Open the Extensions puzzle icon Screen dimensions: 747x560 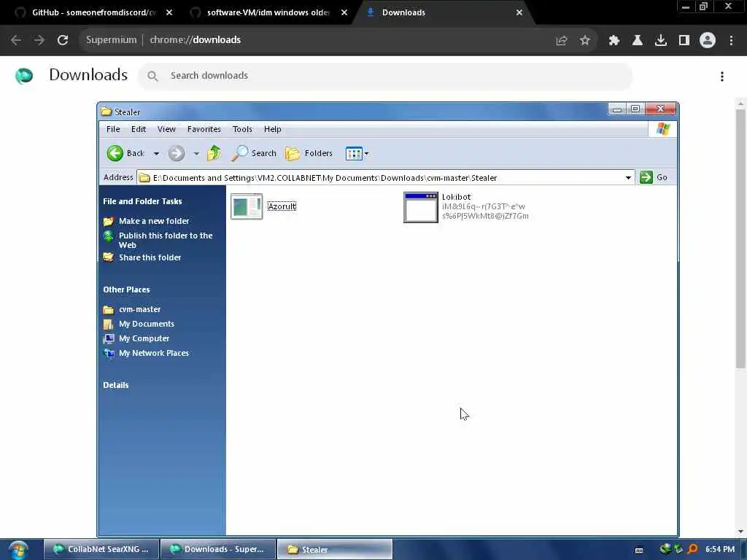(614, 41)
